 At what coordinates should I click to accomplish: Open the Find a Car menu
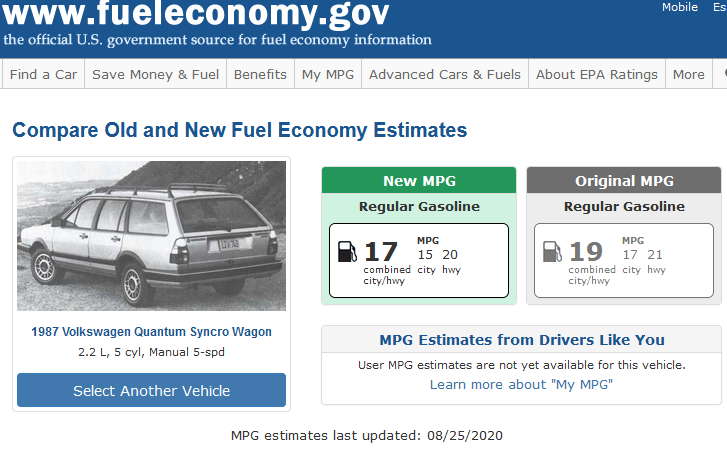[x=43, y=74]
